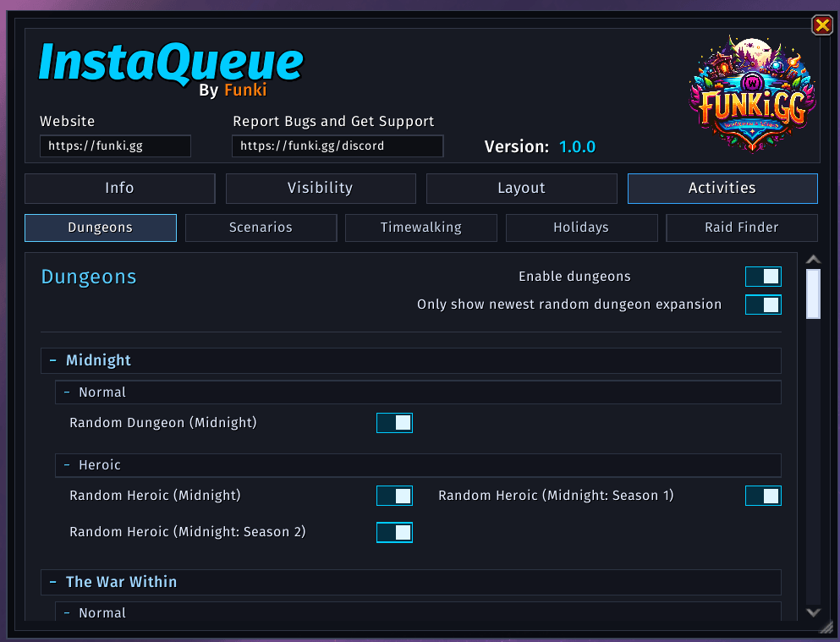Toggle Random Heroic (Midnight: Season 2)
The width and height of the screenshot is (840, 642).
(x=394, y=532)
